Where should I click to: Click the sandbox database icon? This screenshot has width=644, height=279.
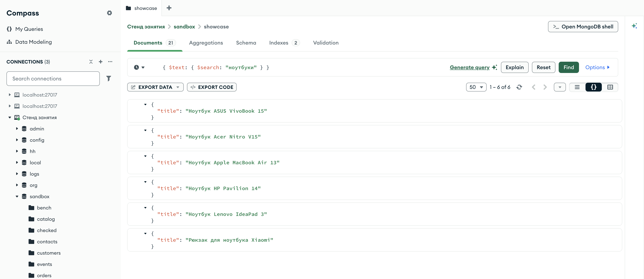24,197
